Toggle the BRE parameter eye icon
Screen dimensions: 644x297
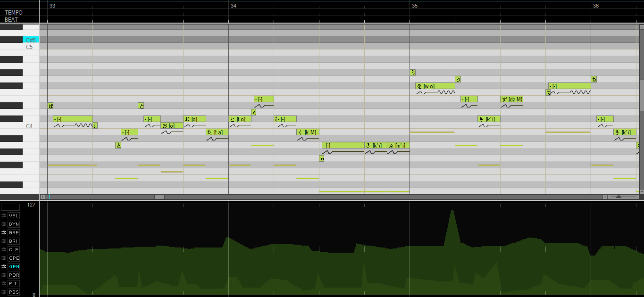pos(4,232)
